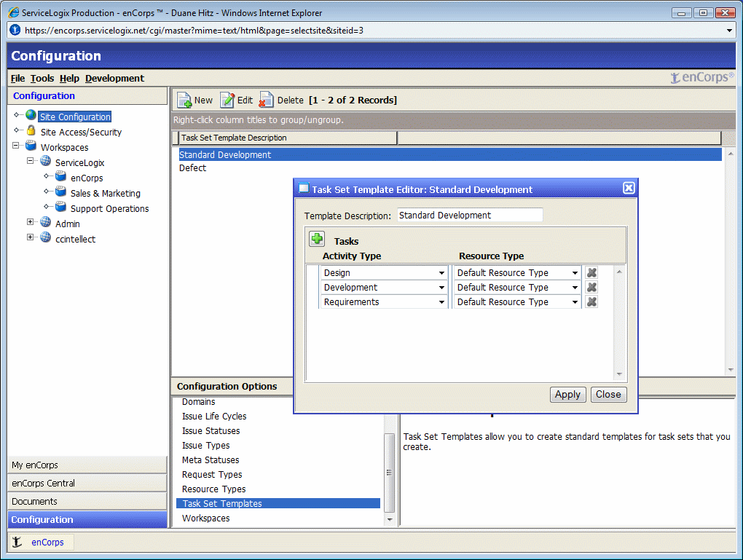This screenshot has height=560, width=743.
Task: Select Issue Life Cycles configuration option
Action: [x=214, y=416]
